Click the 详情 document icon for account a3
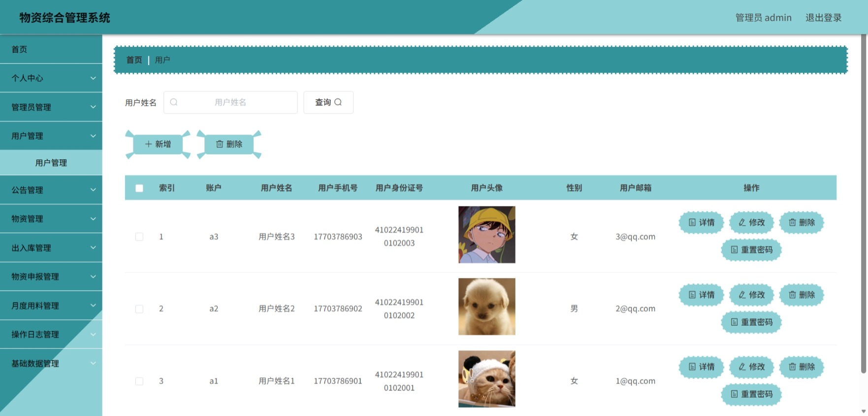868x416 pixels. [x=692, y=222]
